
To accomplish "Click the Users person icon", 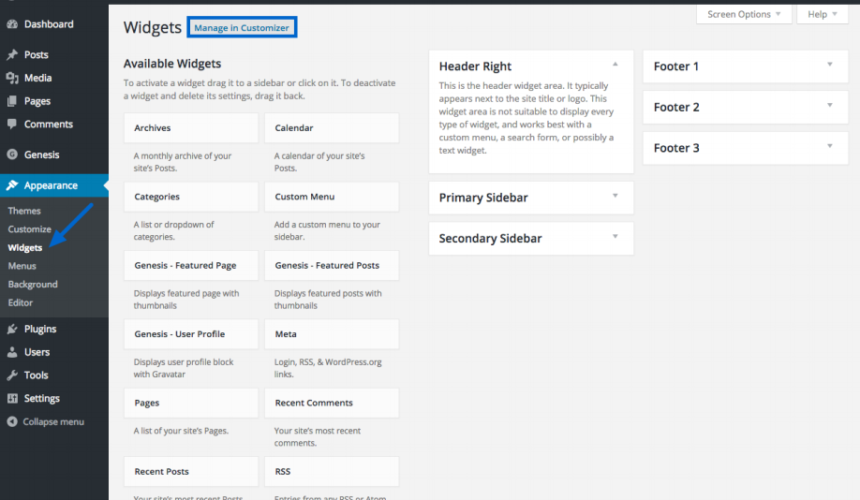I will [12, 352].
